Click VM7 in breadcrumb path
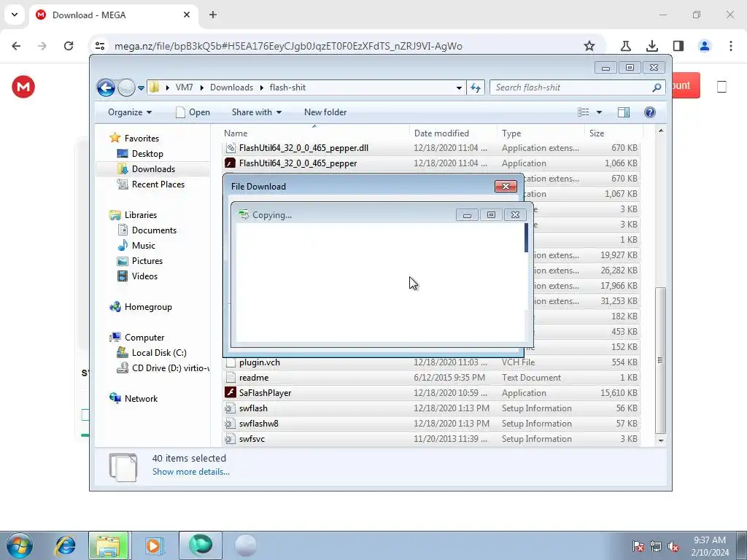Viewport: 747px width, 560px height. click(x=184, y=87)
